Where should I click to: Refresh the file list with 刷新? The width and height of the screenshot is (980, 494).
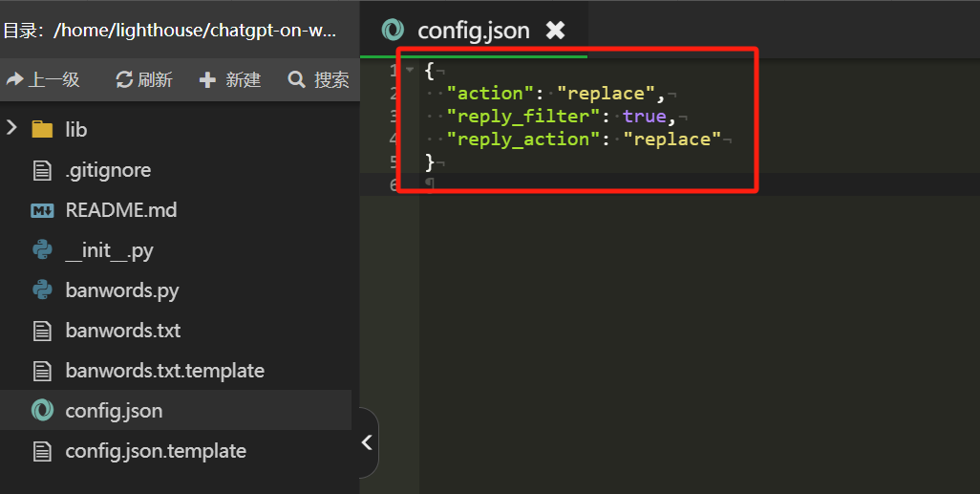(144, 79)
